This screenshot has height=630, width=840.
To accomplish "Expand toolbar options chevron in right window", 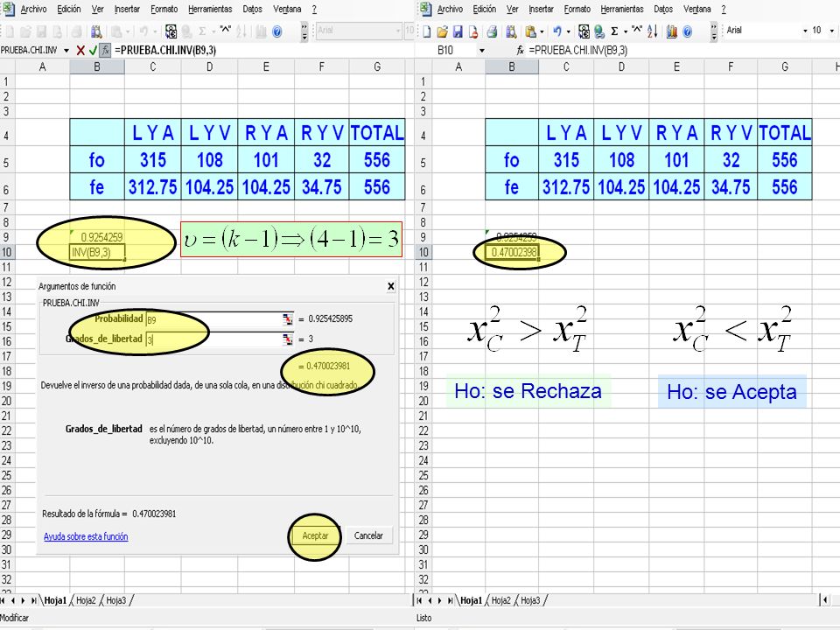I will pyautogui.click(x=714, y=31).
